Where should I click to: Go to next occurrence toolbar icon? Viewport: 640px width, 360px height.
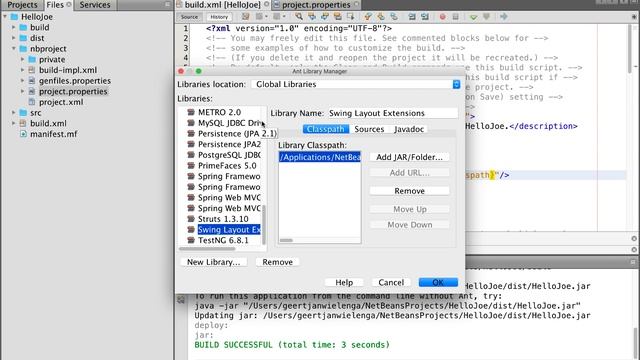tap(325, 17)
